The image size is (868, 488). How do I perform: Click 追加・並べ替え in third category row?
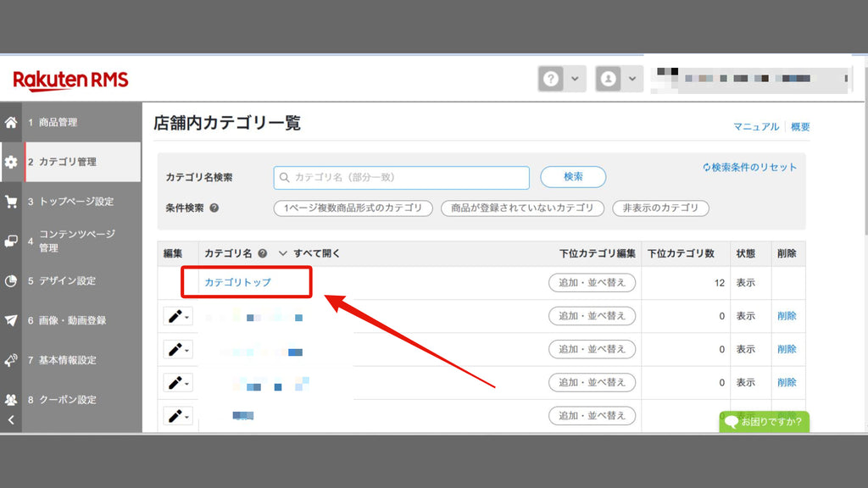click(592, 382)
